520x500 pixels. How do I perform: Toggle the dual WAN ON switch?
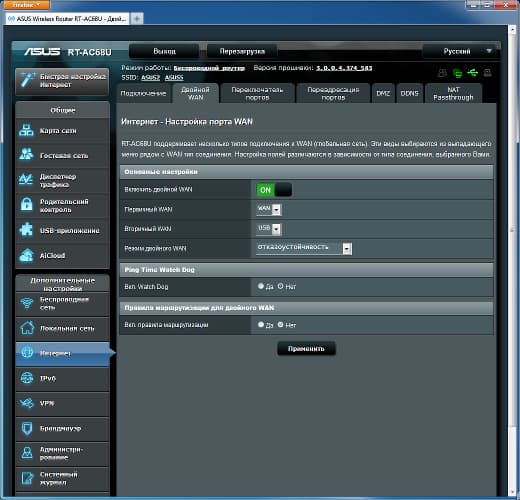tap(274, 190)
